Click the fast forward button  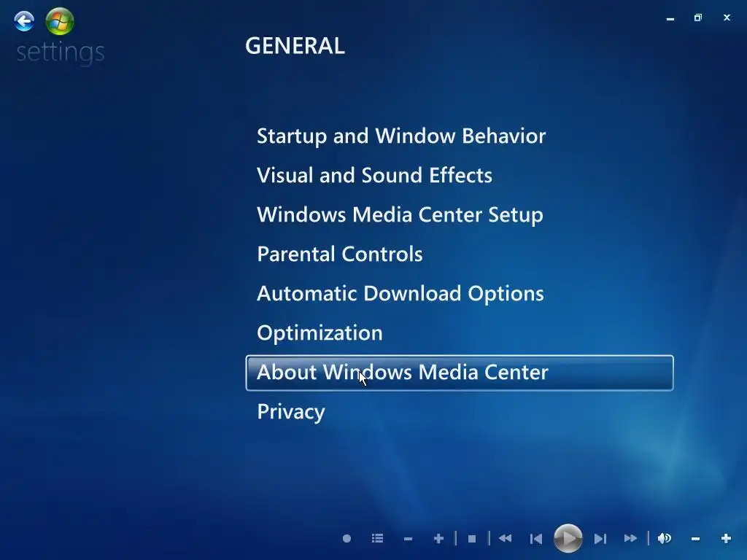[x=630, y=539]
